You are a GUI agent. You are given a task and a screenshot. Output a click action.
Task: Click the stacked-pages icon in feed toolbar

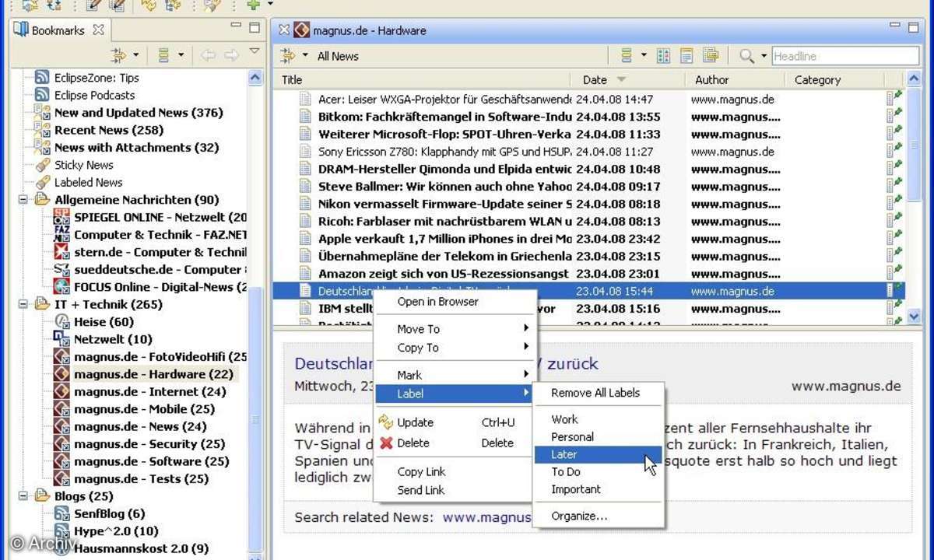tap(711, 56)
